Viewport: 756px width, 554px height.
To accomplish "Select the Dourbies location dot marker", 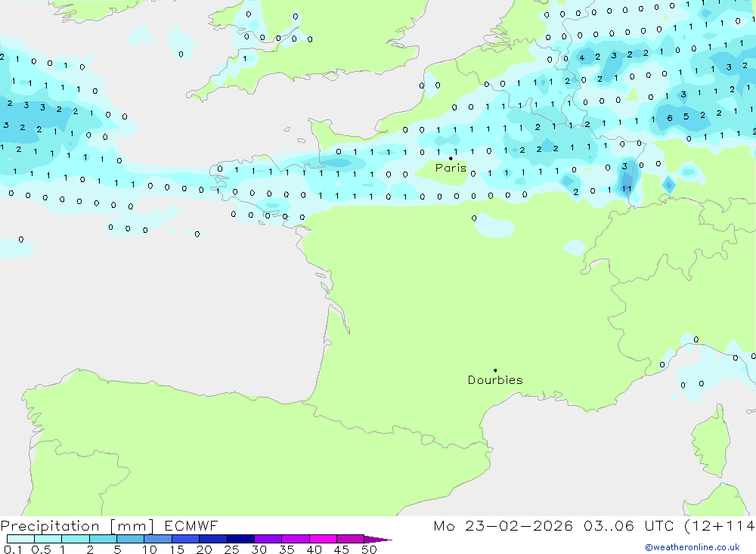I will [495, 370].
